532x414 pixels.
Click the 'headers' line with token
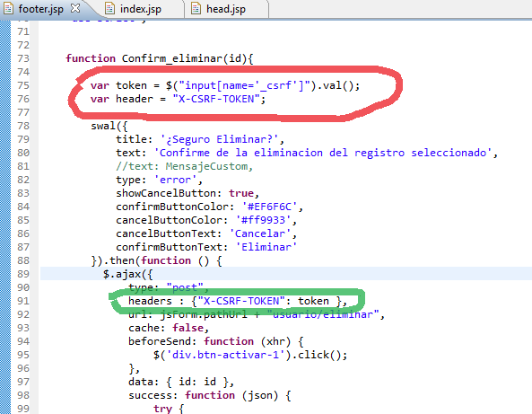[238, 301]
